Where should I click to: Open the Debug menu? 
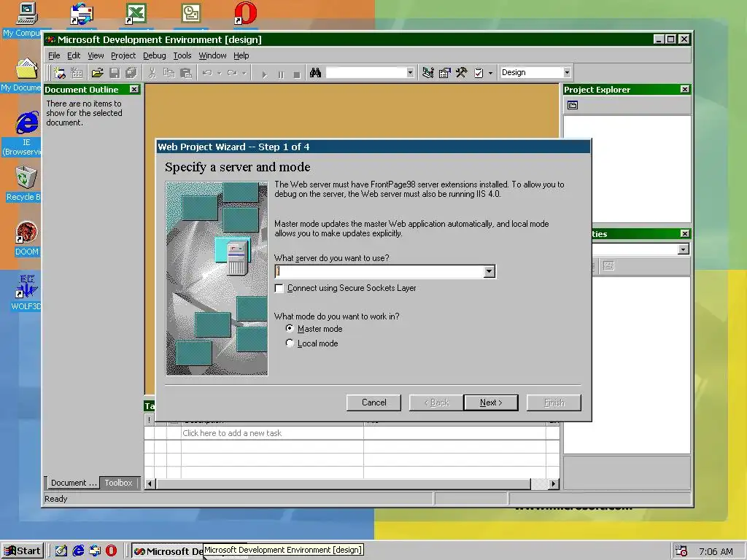[155, 55]
